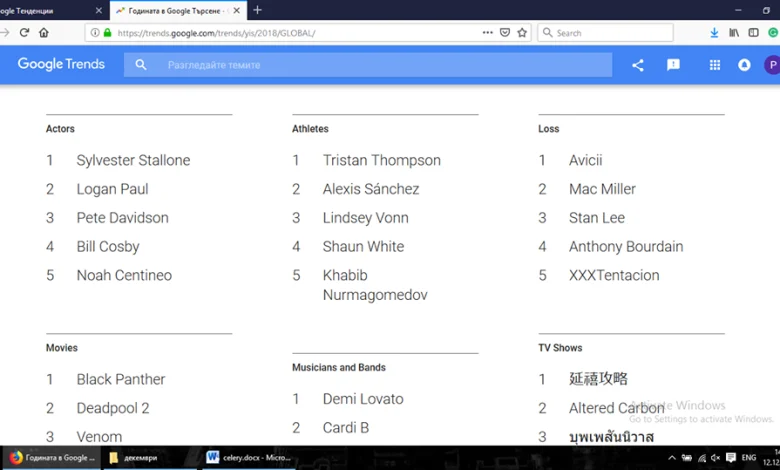This screenshot has height=470, width=780.
Task: Click XXXTentacion entry
Action: point(614,276)
